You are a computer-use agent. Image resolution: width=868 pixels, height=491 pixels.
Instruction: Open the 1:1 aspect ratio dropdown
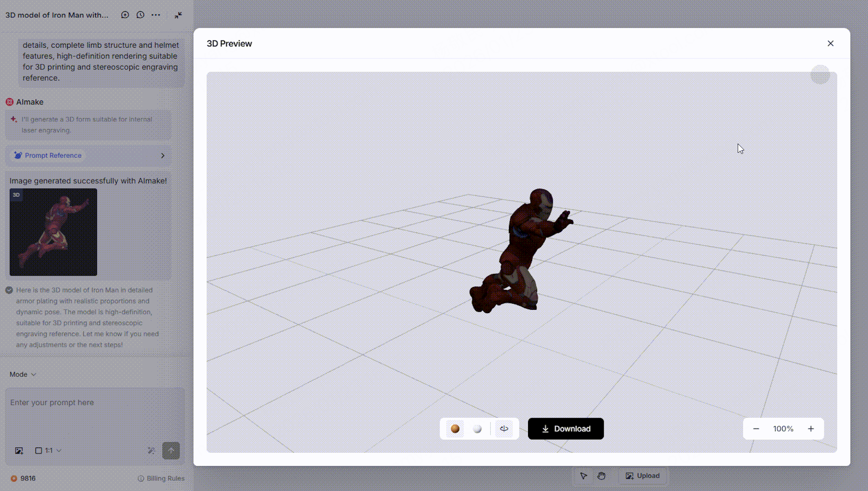[48, 450]
